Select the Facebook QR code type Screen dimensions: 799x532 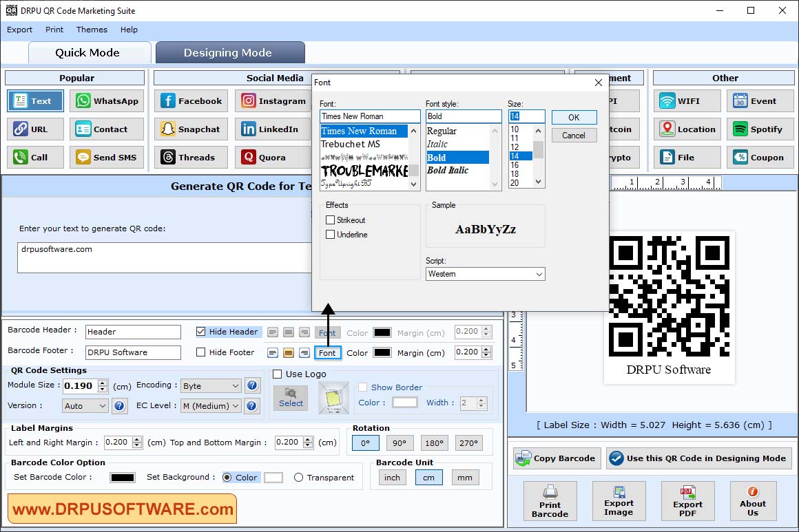point(191,100)
